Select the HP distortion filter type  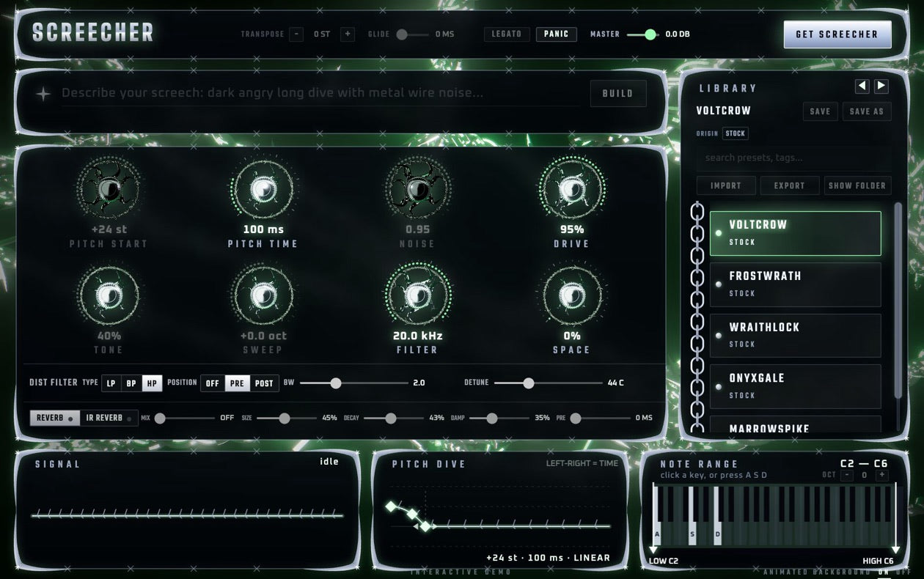(153, 383)
